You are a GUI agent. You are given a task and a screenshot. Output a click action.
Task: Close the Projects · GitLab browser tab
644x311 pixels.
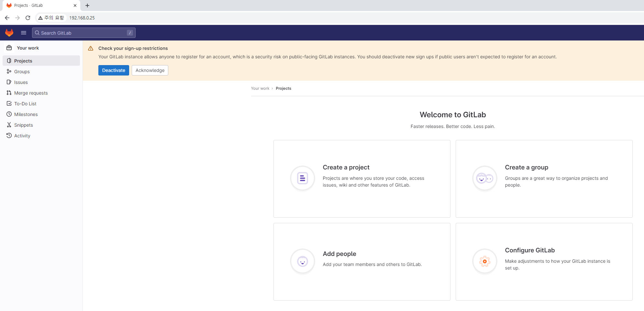[75, 6]
